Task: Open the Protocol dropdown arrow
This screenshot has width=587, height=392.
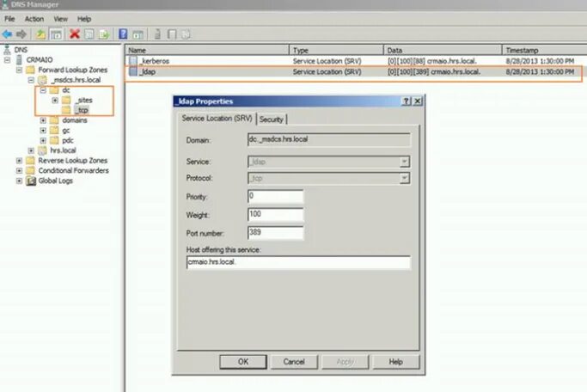Action: click(404, 178)
